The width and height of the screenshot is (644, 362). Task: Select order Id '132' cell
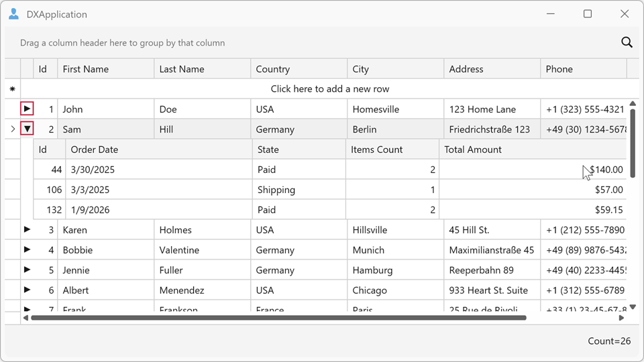coord(49,210)
